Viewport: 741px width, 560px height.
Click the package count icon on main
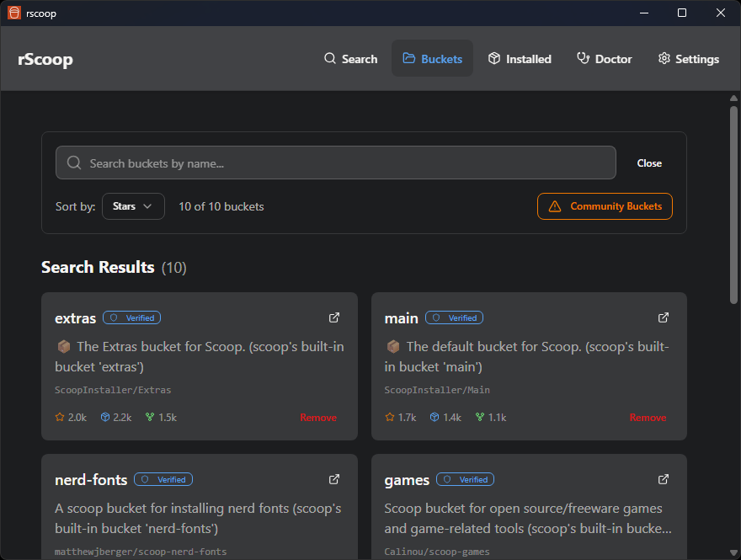[x=434, y=417]
